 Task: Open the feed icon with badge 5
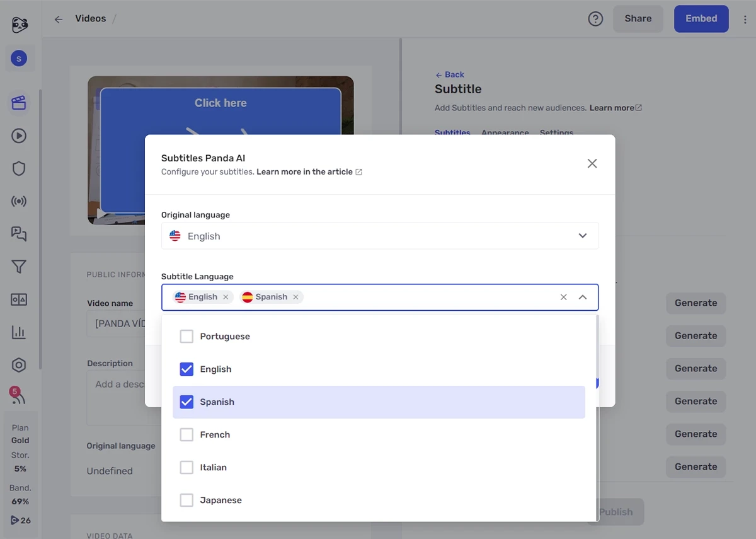pyautogui.click(x=18, y=397)
